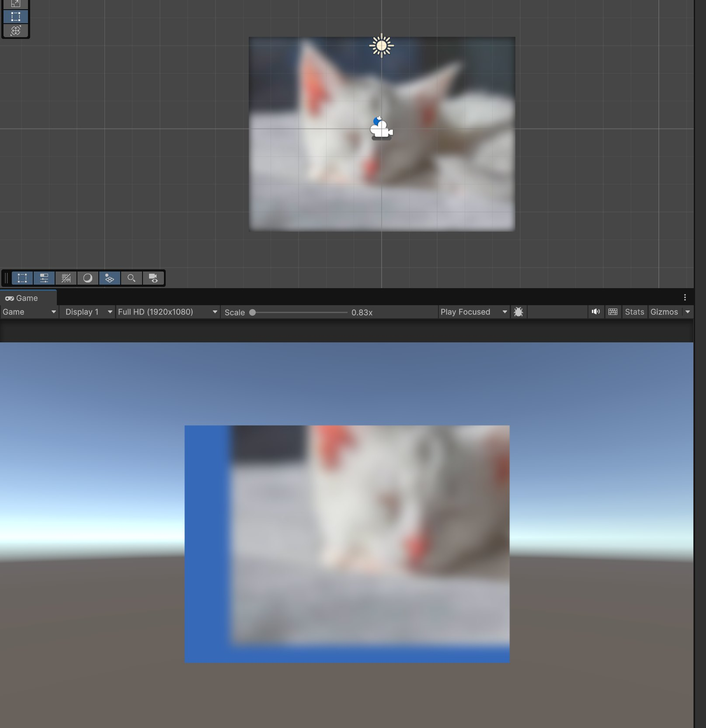Open the Play Focused dropdown
Image resolution: width=706 pixels, height=728 pixels.
[474, 312]
